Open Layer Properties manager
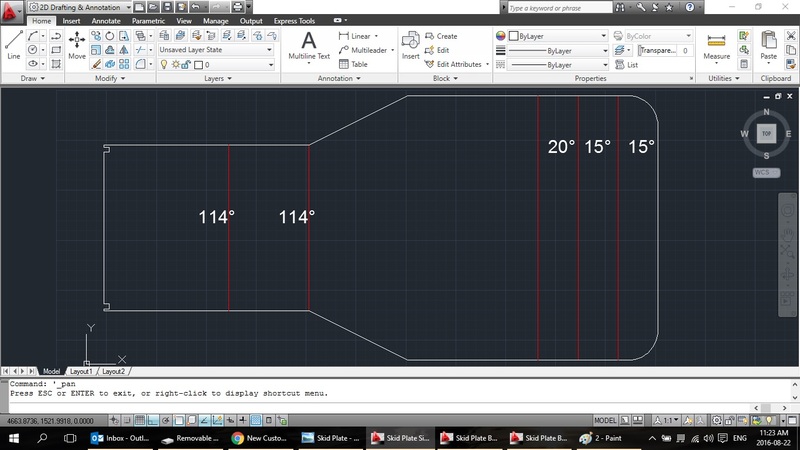Image resolution: width=800 pixels, height=450 pixels. pos(164,35)
